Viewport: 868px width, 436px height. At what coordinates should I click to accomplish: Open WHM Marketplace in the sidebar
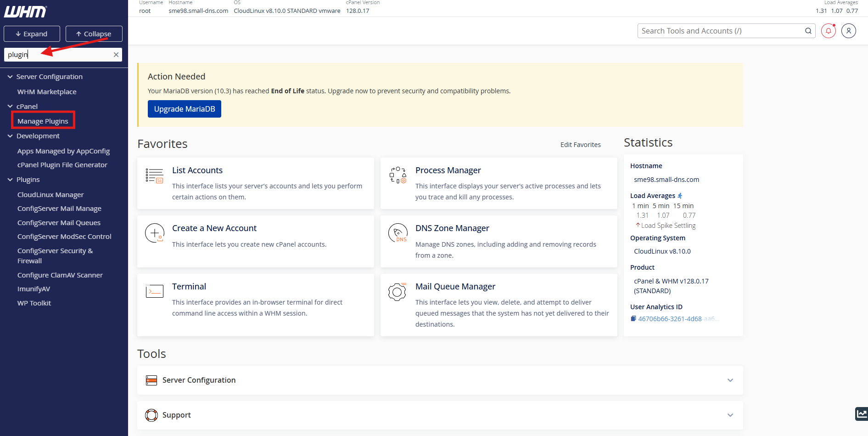[47, 92]
